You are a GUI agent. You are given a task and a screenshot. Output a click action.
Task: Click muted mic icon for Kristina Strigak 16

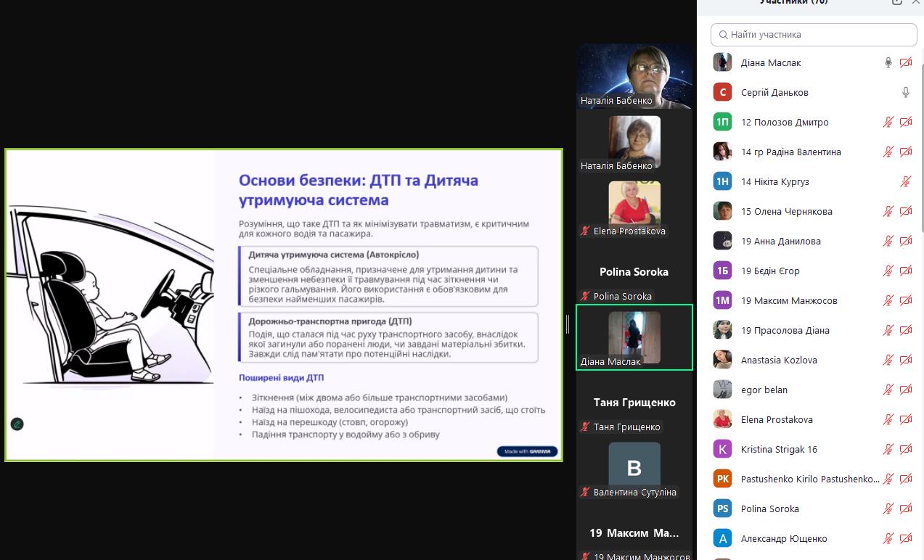click(x=888, y=450)
